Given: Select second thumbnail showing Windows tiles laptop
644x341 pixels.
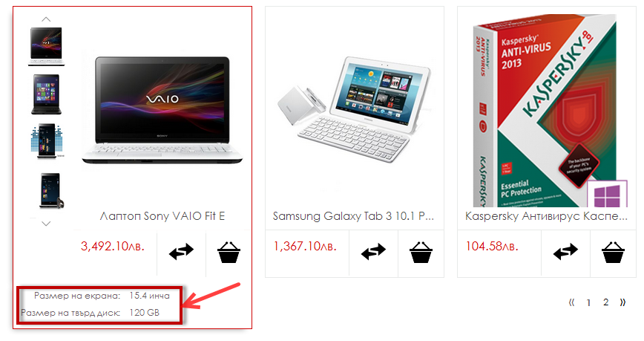Looking at the screenshot, I should (x=47, y=94).
